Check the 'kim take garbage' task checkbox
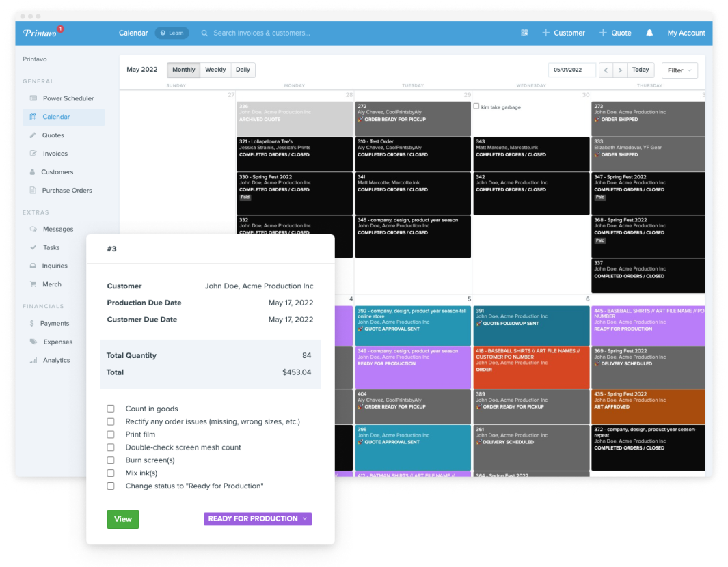The image size is (728, 567). coord(476,107)
